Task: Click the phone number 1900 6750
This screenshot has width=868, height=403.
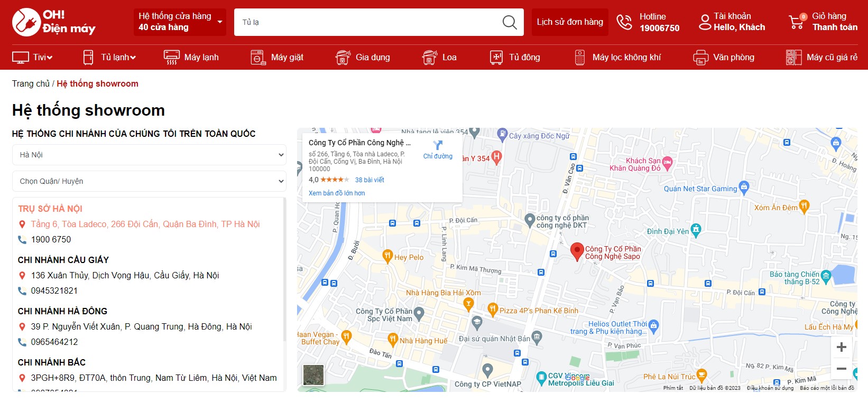Action: (51, 240)
